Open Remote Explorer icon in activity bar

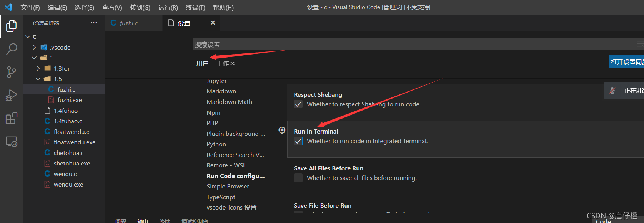[x=12, y=142]
